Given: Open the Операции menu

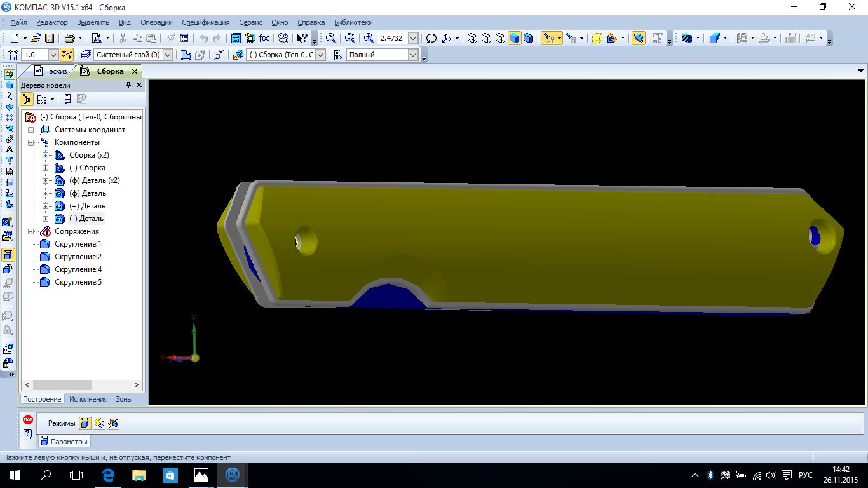Looking at the screenshot, I should click(156, 22).
